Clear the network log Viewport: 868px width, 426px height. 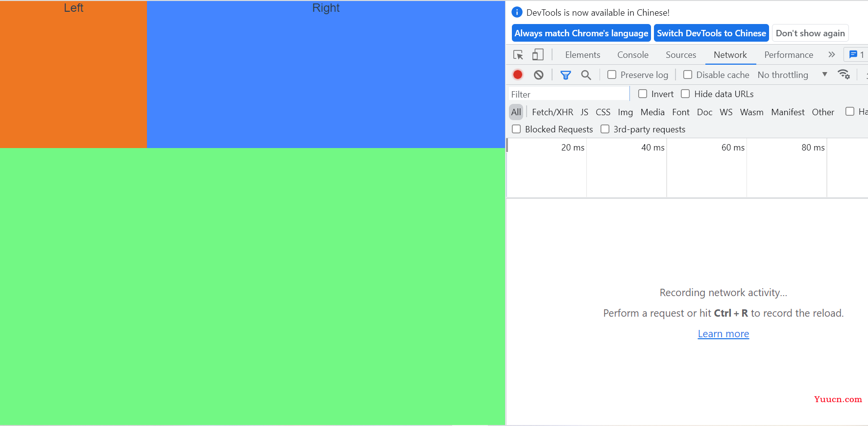(539, 75)
